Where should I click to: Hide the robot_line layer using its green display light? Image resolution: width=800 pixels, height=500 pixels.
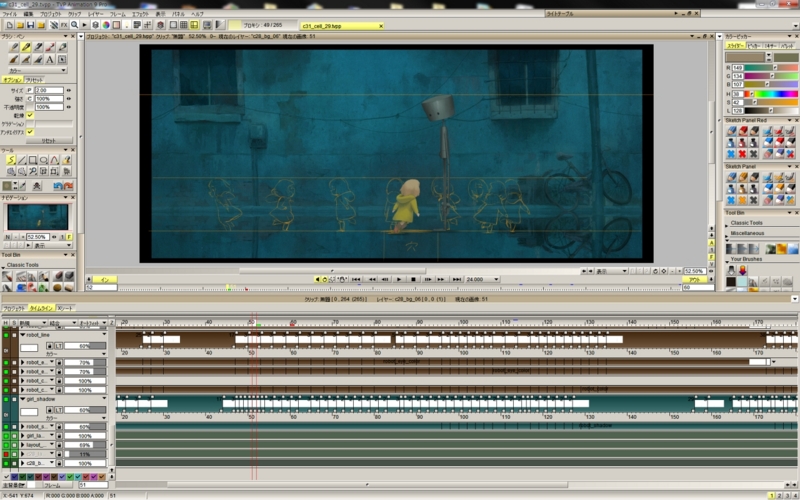coord(6,335)
